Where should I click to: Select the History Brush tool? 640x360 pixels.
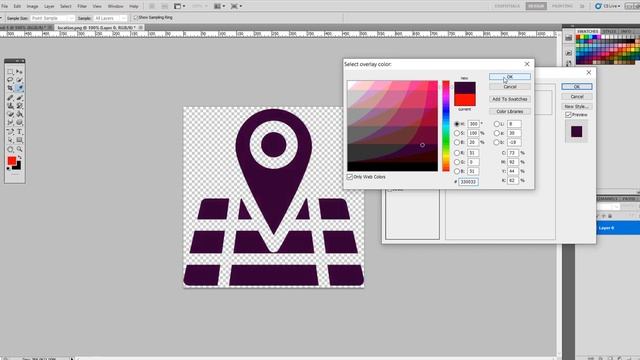19,106
